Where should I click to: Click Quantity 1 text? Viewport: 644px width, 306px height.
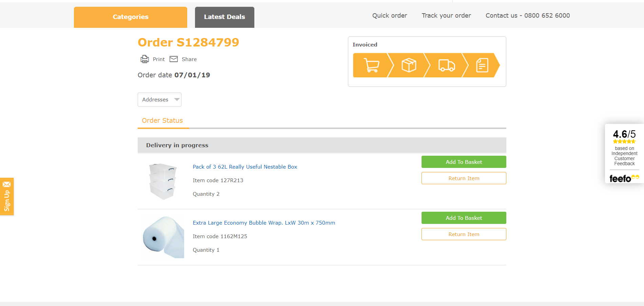[206, 250]
